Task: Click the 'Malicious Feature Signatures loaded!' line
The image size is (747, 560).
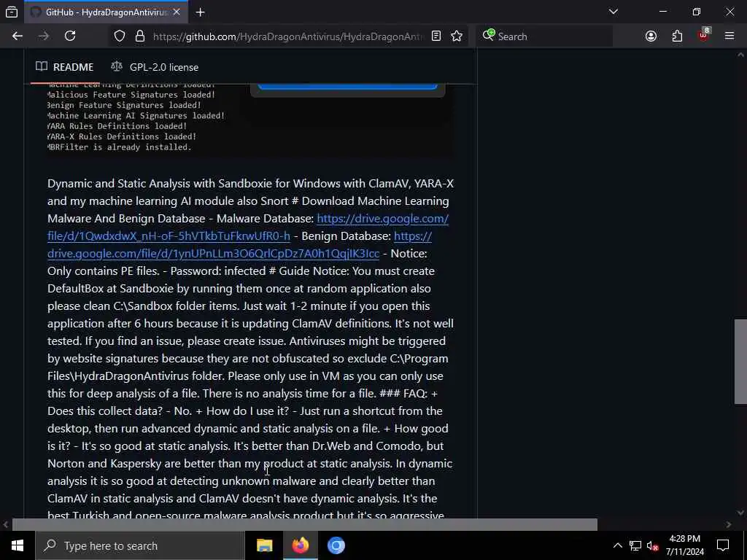Action: pos(131,95)
